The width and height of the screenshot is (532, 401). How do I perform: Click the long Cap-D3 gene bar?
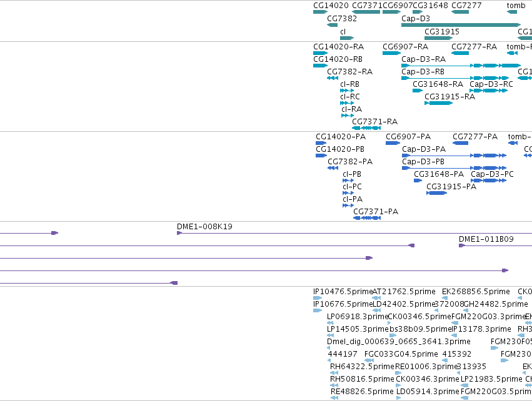coord(461,25)
